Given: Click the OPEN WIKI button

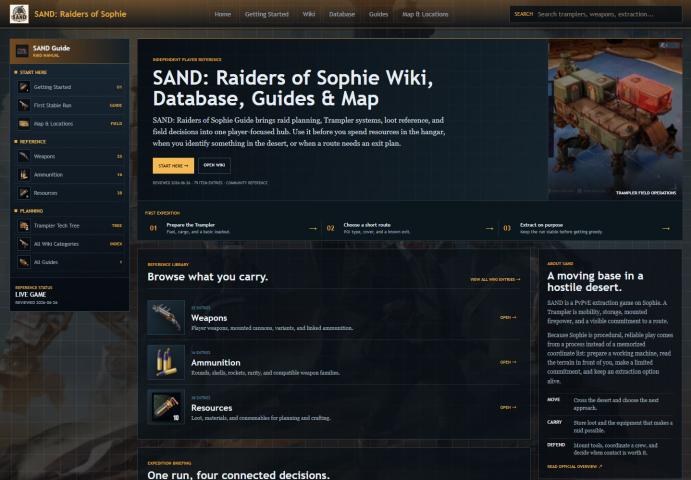Looking at the screenshot, I should tap(214, 165).
